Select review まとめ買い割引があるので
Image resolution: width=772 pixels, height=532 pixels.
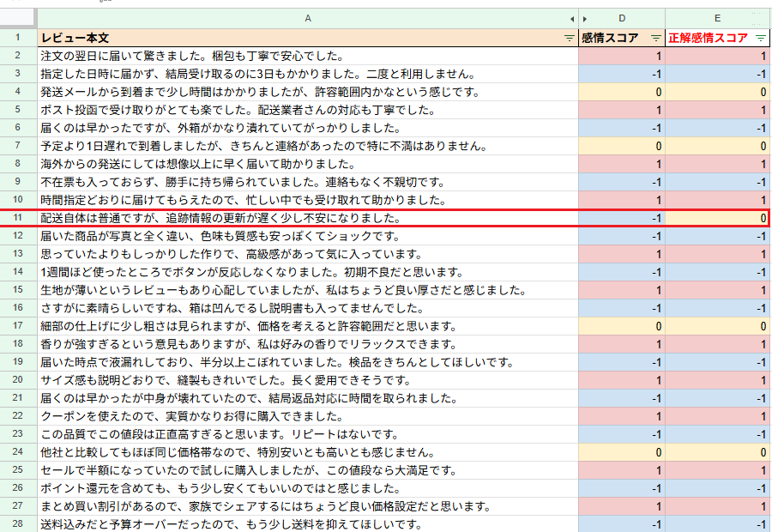pyautogui.click(x=308, y=506)
